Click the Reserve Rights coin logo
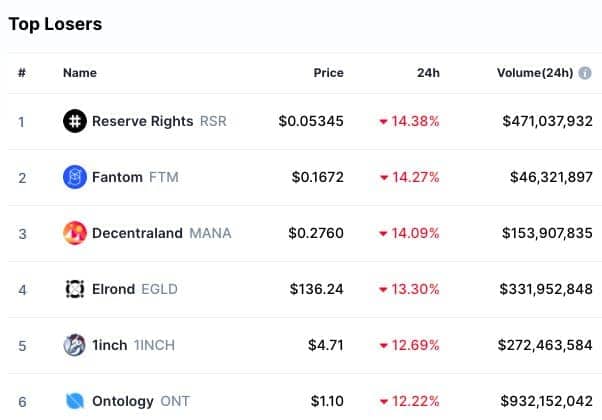 click(x=74, y=121)
